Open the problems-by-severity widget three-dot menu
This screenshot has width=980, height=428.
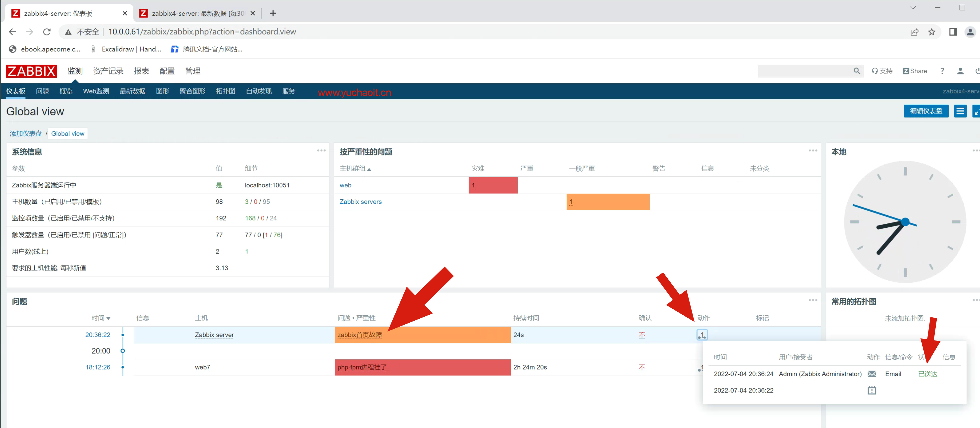pyautogui.click(x=813, y=151)
